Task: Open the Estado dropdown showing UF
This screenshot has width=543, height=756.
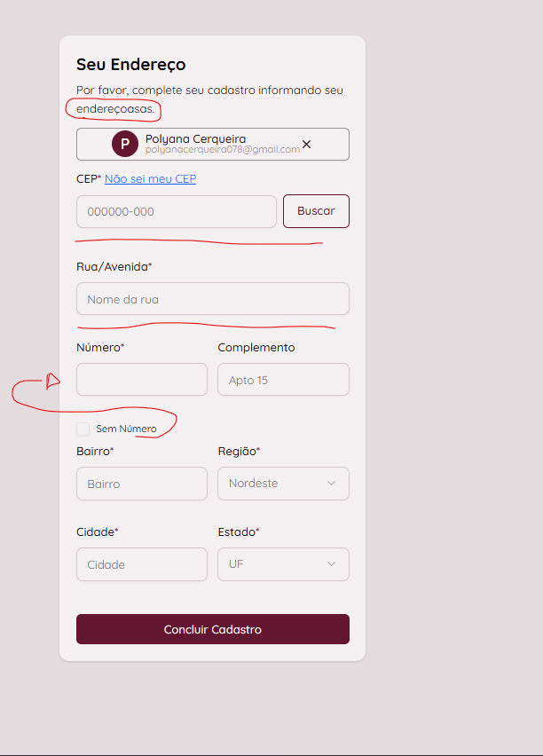Action: click(x=283, y=564)
